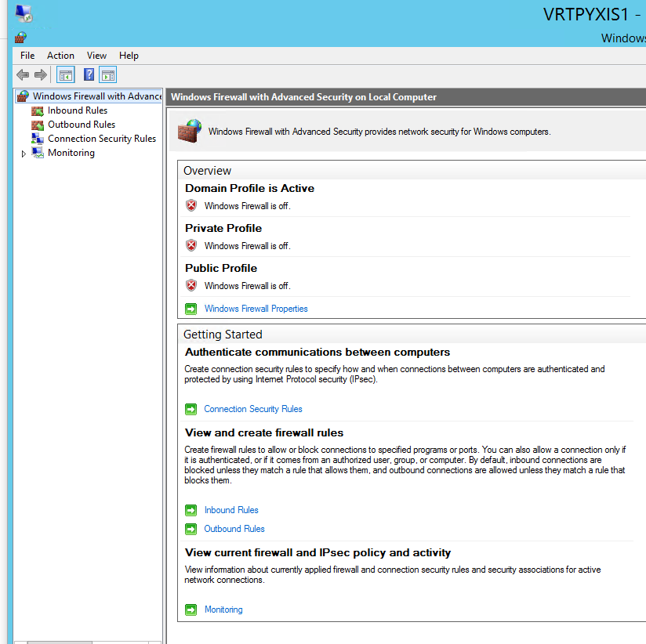Viewport: 646px width, 644px height.
Task: Click the Outbound Rules tree icon
Action: [38, 125]
